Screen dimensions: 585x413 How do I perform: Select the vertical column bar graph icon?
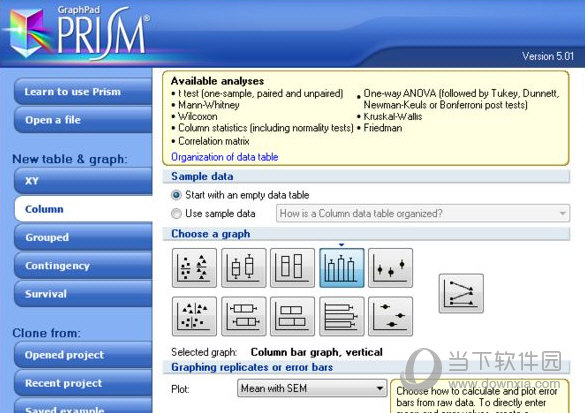[341, 268]
